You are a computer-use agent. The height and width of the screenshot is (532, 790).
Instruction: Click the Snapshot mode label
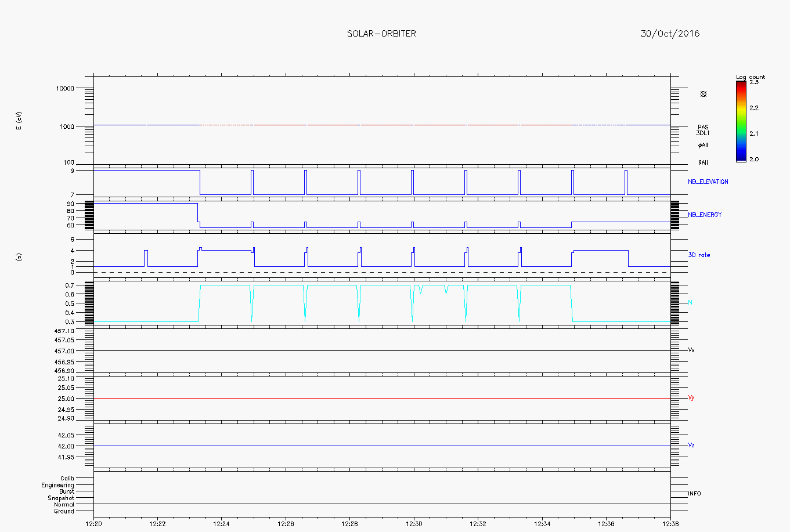pyautogui.click(x=61, y=498)
